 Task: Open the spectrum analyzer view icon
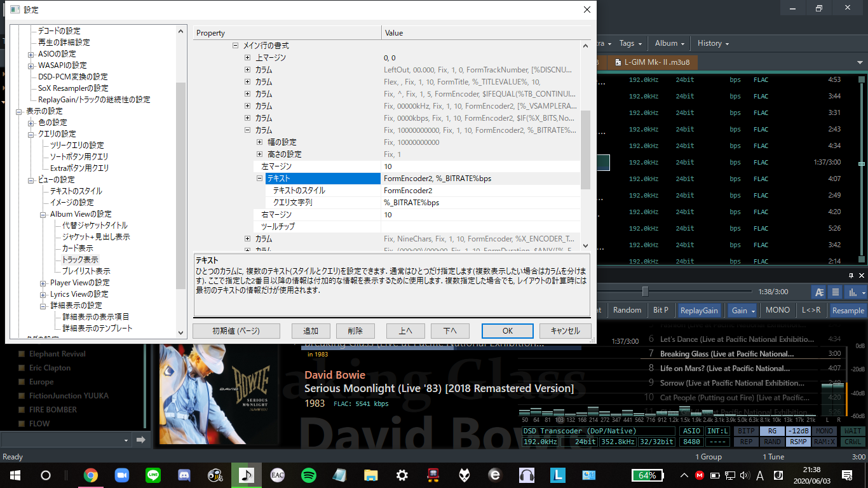(853, 292)
